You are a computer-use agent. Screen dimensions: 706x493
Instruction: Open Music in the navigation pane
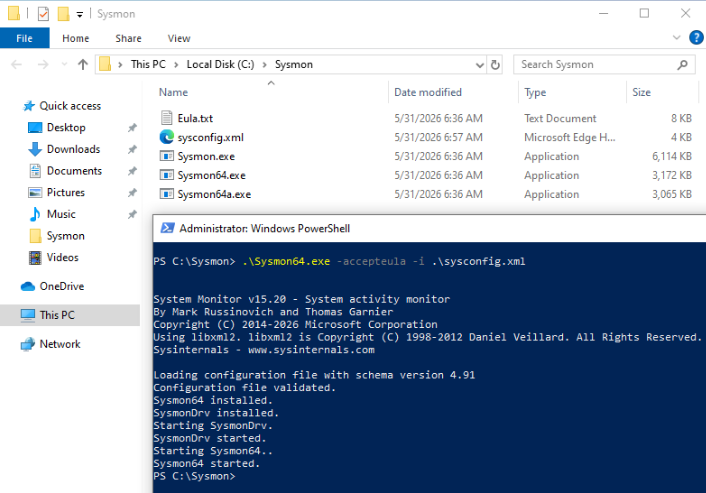pos(61,214)
